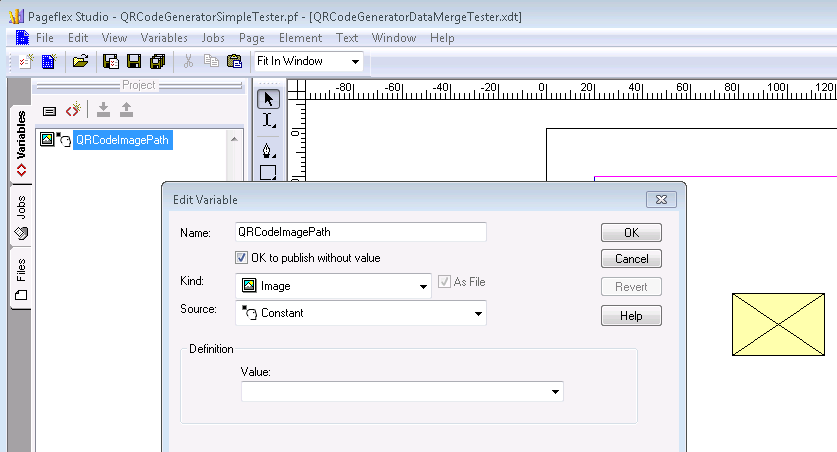The image size is (837, 452).
Task: Select the Text I-beam tool
Action: tap(268, 121)
